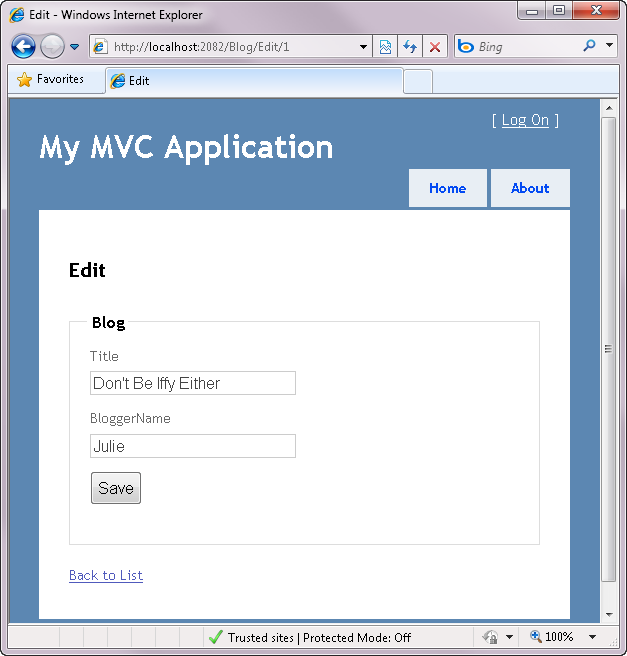Click the Compatibility View icon

point(386,47)
